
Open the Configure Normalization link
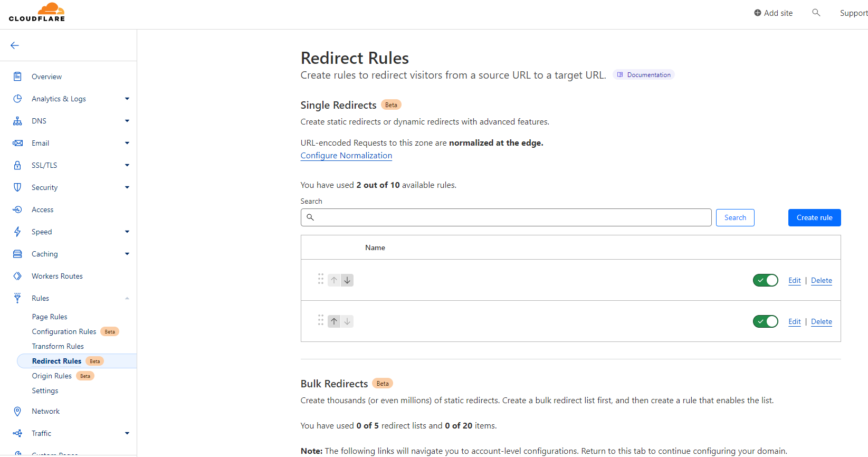click(346, 156)
